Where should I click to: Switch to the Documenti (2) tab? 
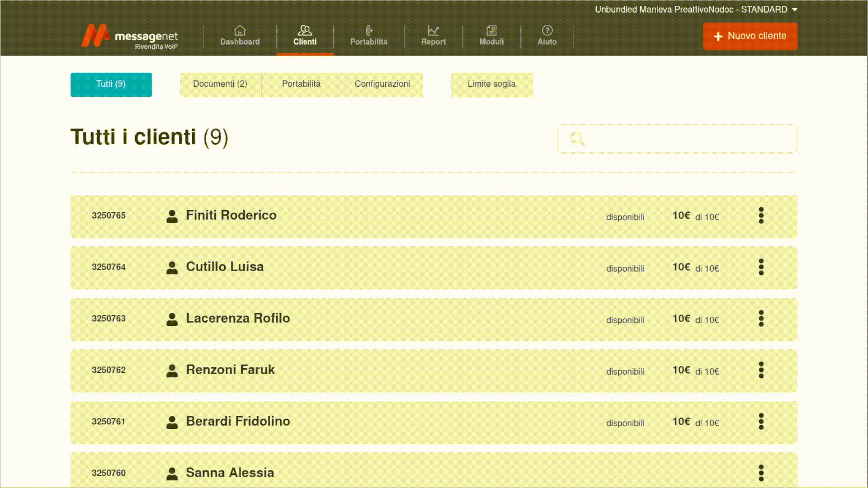(220, 84)
